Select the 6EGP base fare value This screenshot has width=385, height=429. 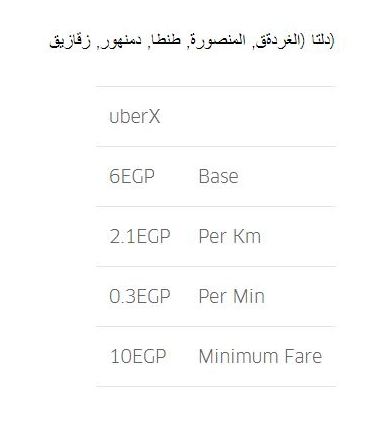(x=132, y=176)
